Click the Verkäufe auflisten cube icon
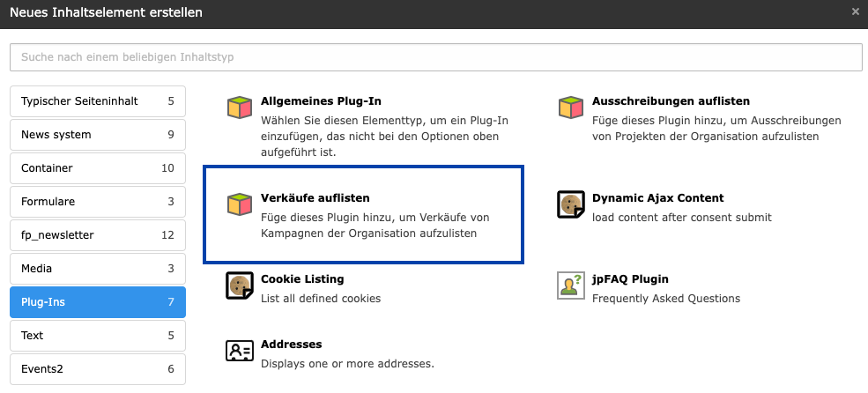 pyautogui.click(x=240, y=205)
